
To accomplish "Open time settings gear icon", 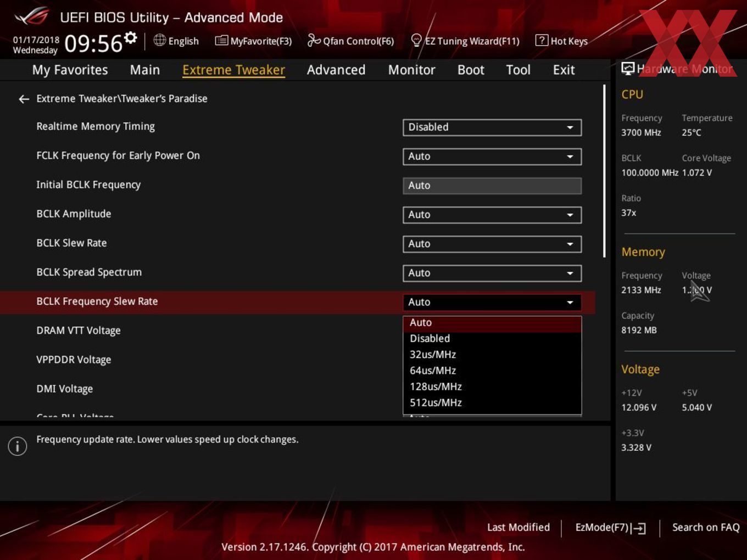I will pos(130,38).
